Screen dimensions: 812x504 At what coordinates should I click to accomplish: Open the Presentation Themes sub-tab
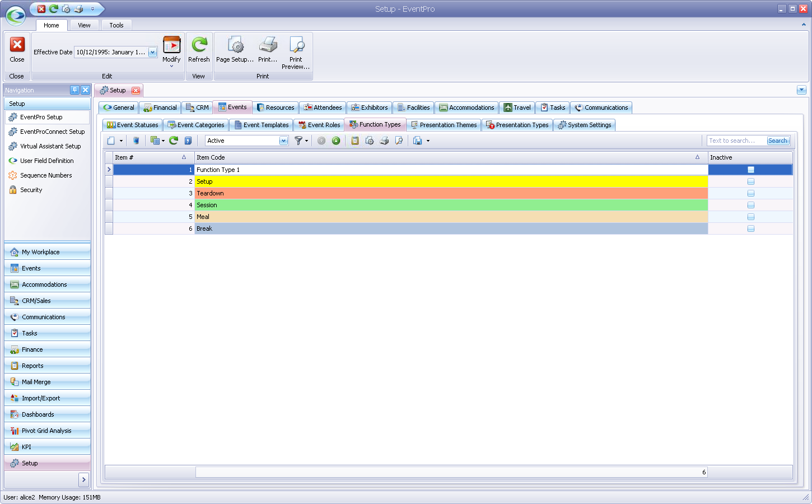click(x=444, y=125)
